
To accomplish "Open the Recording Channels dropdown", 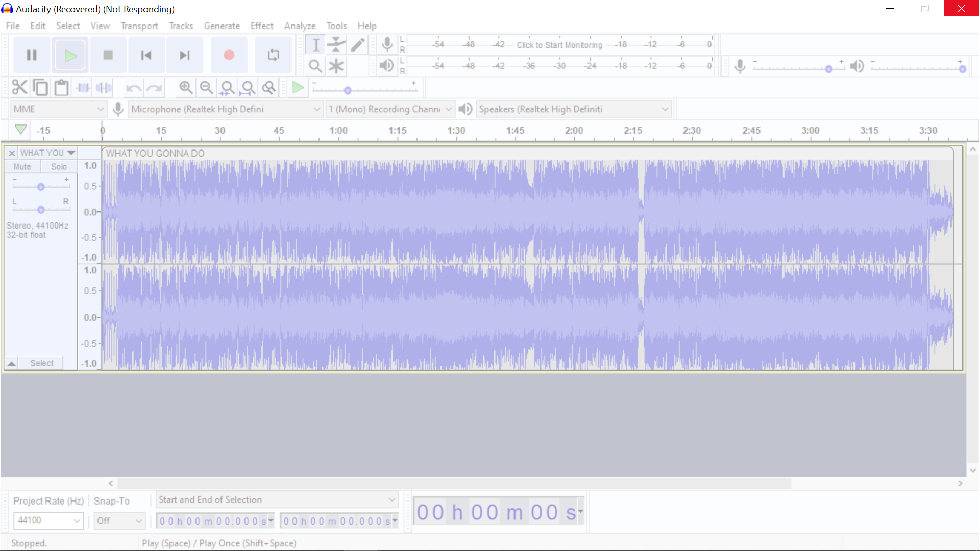I will [390, 109].
